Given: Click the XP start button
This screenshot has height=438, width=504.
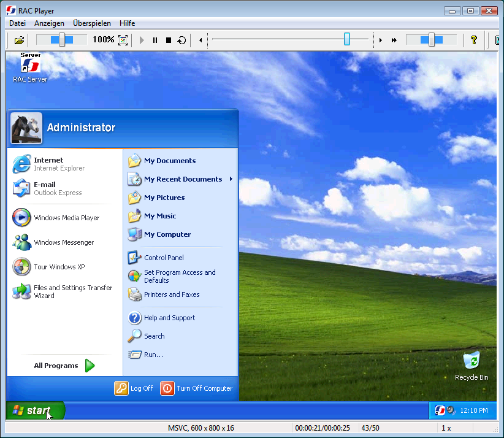Looking at the screenshot, I should point(35,410).
